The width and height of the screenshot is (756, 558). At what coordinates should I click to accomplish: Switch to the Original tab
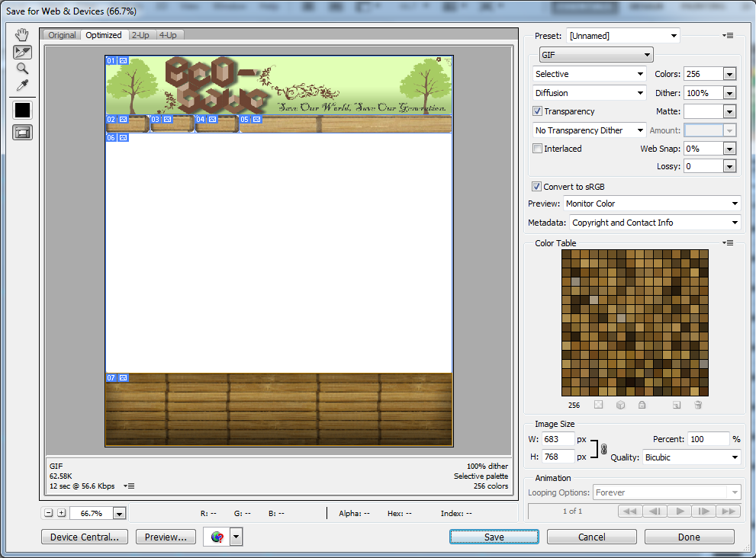coord(62,35)
